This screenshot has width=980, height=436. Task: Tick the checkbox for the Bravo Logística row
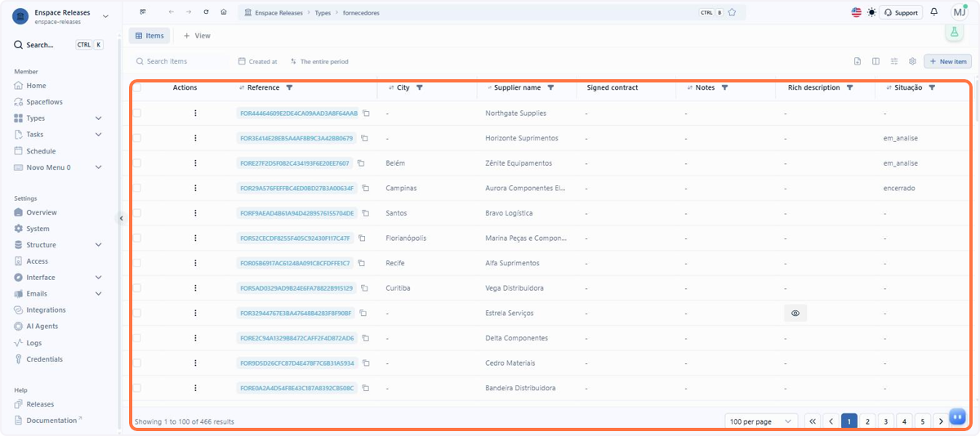pyautogui.click(x=137, y=213)
